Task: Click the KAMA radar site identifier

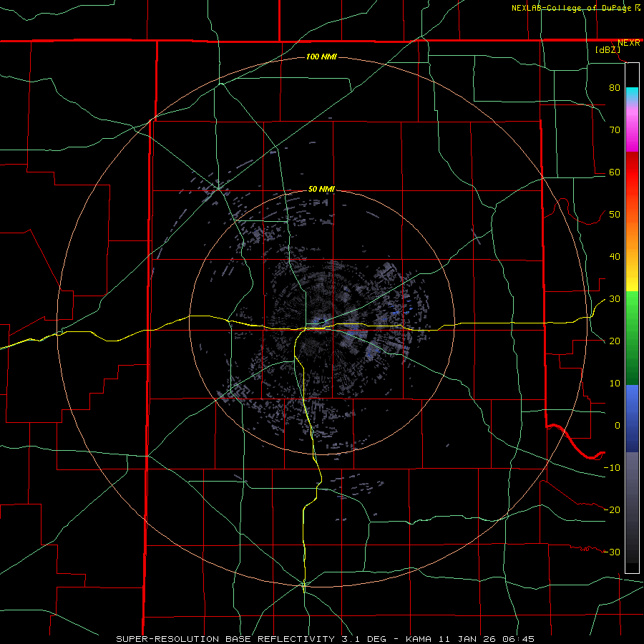Action: click(418, 639)
